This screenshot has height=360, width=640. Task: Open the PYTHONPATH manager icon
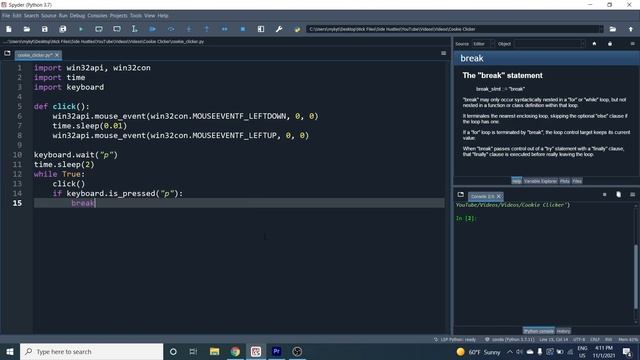pos(297,29)
